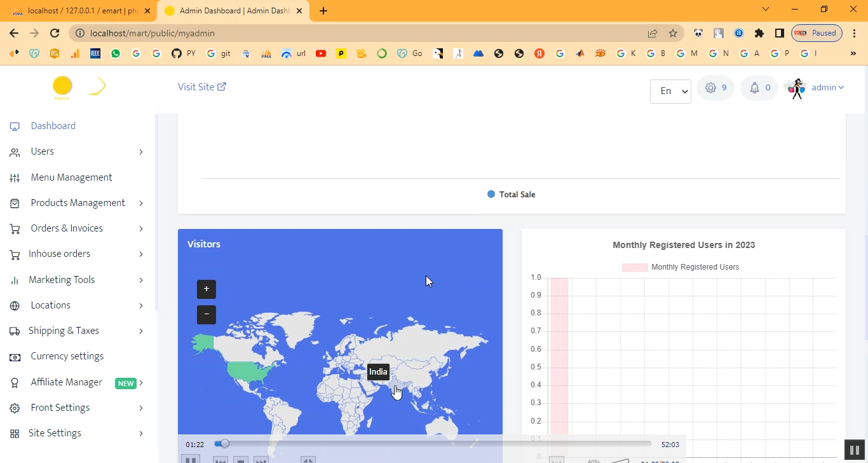Expand the admin user menu
This screenshot has height=463, width=868.
pos(827,88)
